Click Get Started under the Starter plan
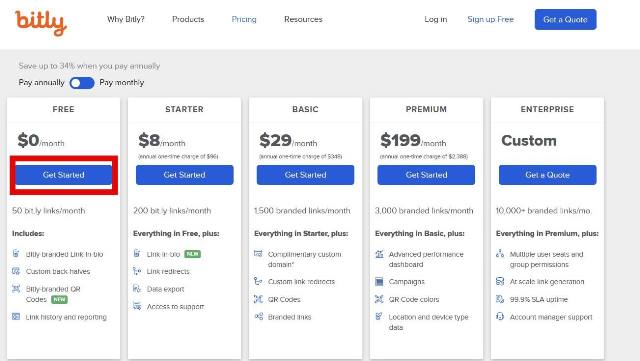640x361 pixels. (184, 175)
